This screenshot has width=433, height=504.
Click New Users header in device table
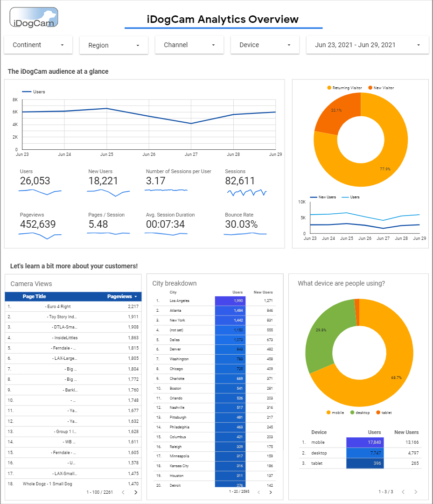click(x=406, y=432)
